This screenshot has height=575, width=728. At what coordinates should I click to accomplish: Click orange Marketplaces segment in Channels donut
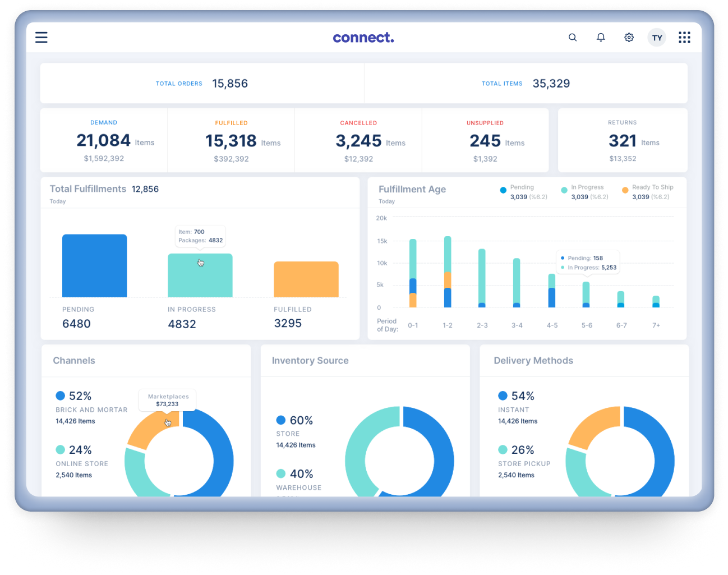(x=150, y=429)
